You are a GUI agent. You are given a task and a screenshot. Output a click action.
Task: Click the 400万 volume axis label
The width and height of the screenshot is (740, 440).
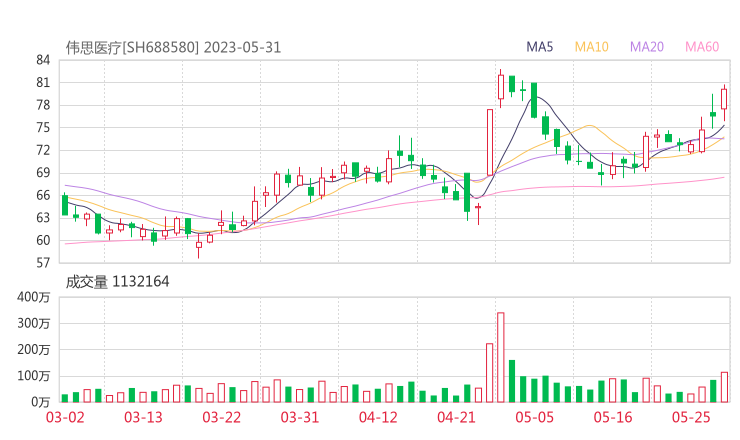(x=34, y=297)
